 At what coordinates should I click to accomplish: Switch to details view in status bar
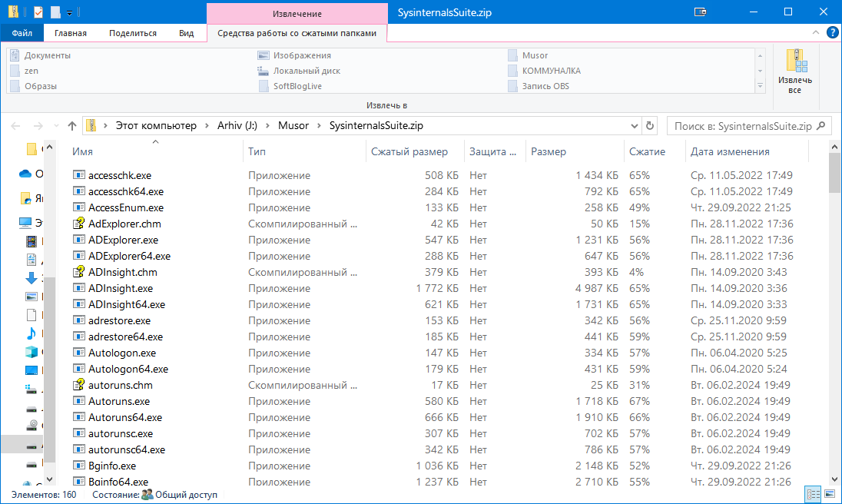click(x=813, y=494)
